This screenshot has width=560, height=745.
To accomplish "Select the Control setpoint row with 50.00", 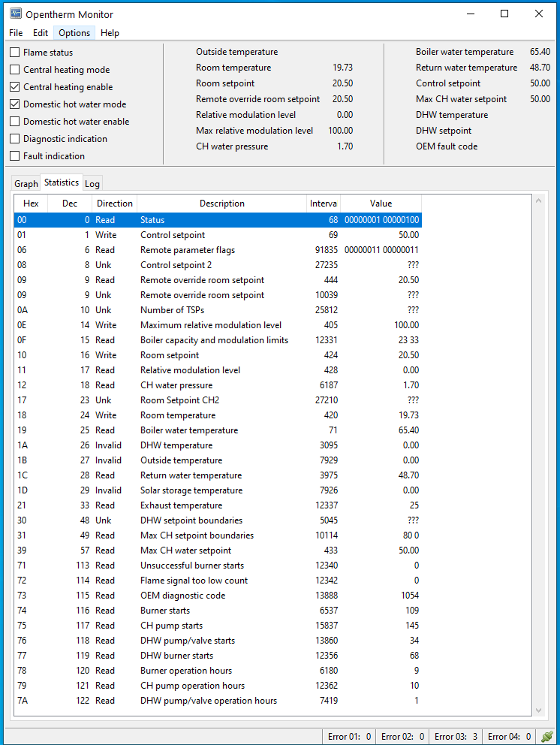I will (218, 235).
